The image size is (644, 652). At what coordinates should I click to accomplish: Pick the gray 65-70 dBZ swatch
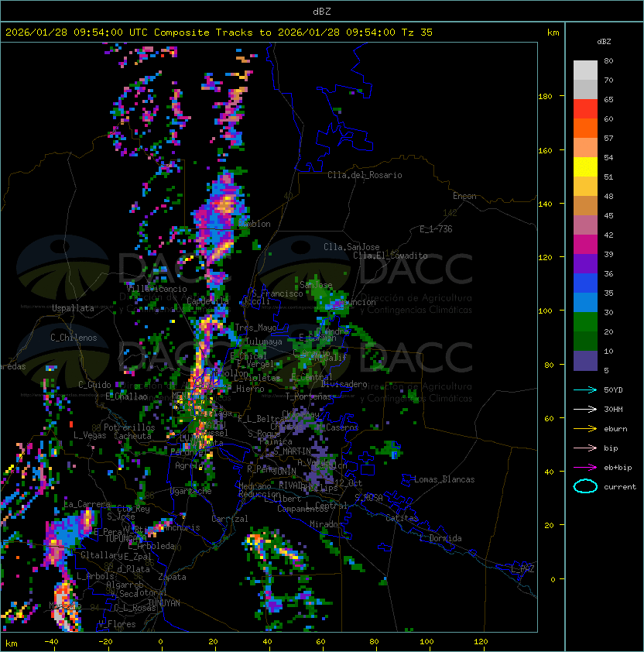585,89
